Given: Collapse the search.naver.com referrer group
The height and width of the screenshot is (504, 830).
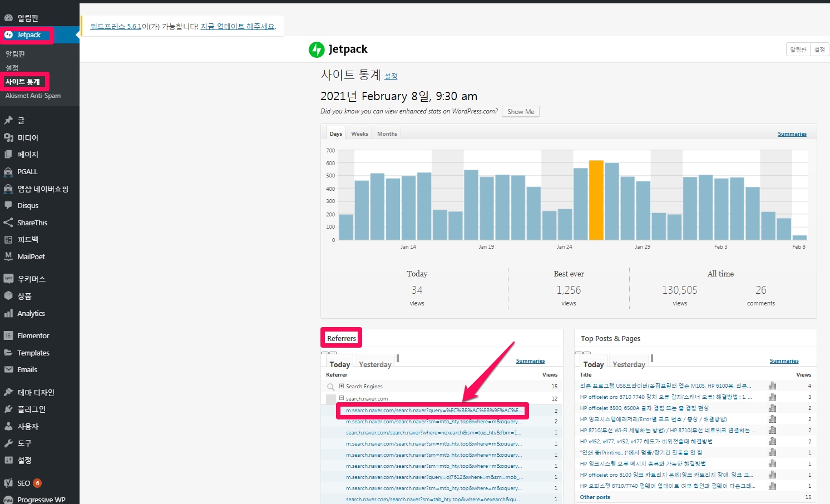Looking at the screenshot, I should (x=342, y=398).
